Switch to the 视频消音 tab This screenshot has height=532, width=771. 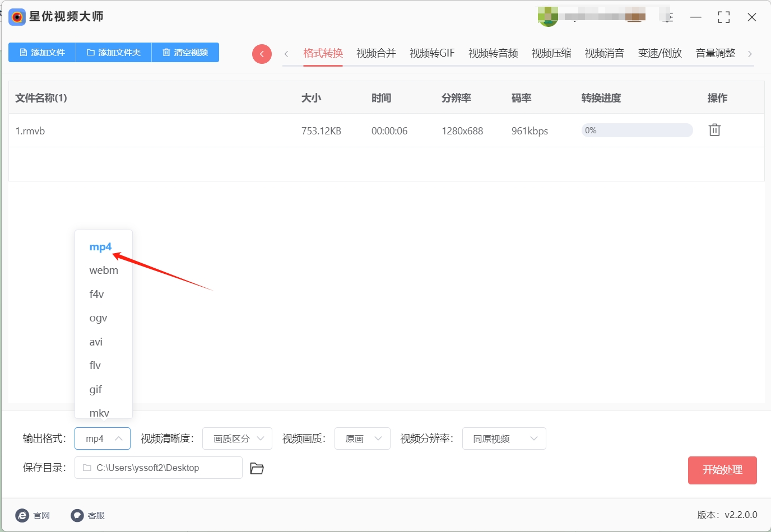(605, 53)
